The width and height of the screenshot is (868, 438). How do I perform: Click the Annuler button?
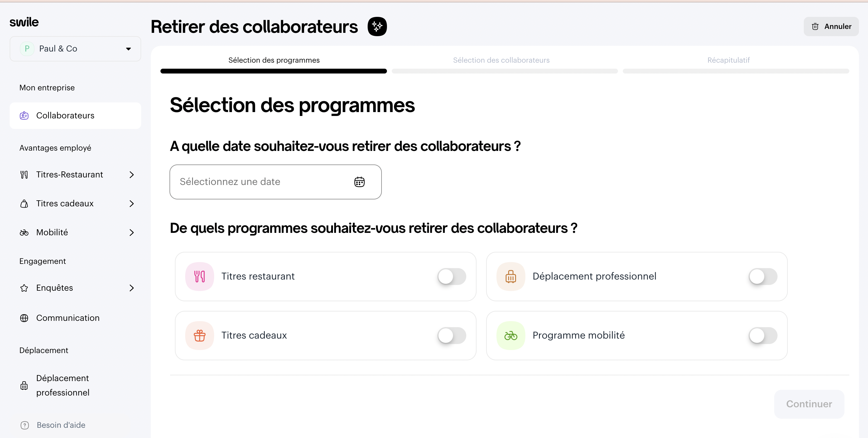831,26
